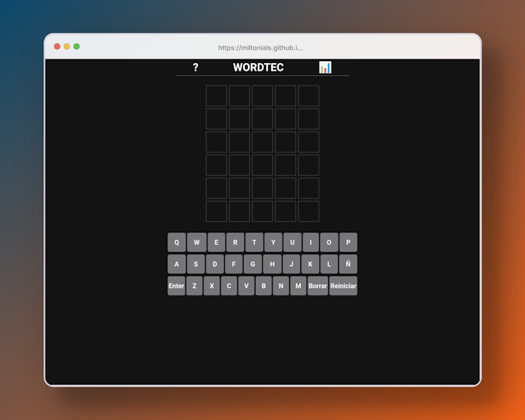Tap the J key

click(291, 264)
